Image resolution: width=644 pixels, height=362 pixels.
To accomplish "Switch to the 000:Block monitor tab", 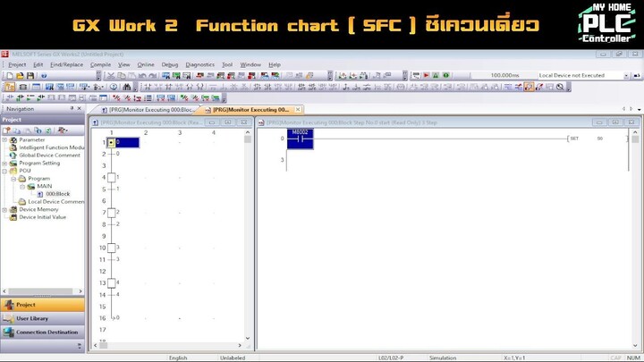I will (x=148, y=110).
